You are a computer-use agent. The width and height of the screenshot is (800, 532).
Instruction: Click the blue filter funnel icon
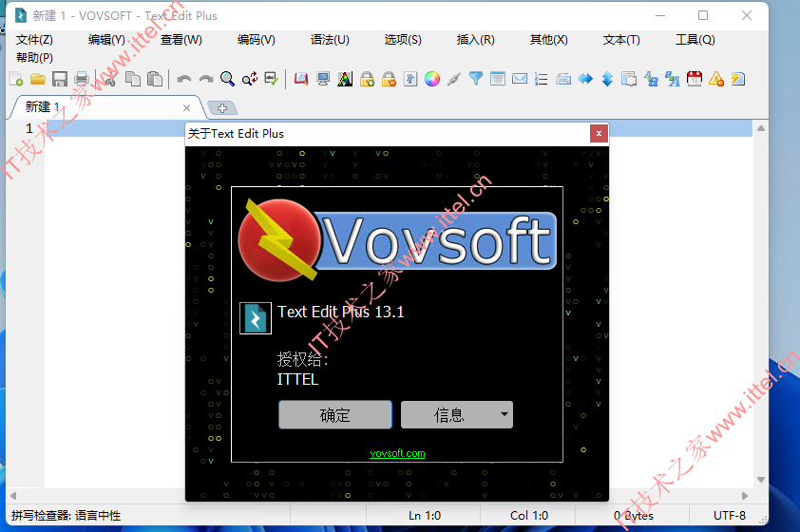click(475, 79)
